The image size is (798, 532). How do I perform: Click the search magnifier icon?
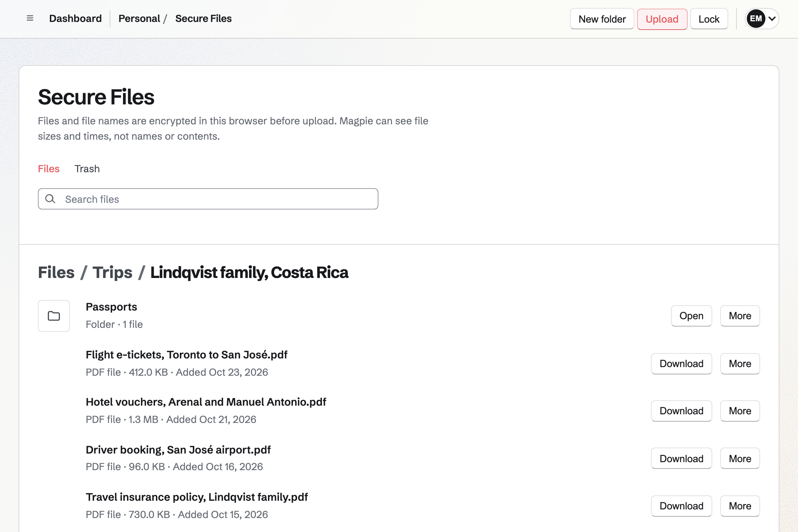point(50,199)
